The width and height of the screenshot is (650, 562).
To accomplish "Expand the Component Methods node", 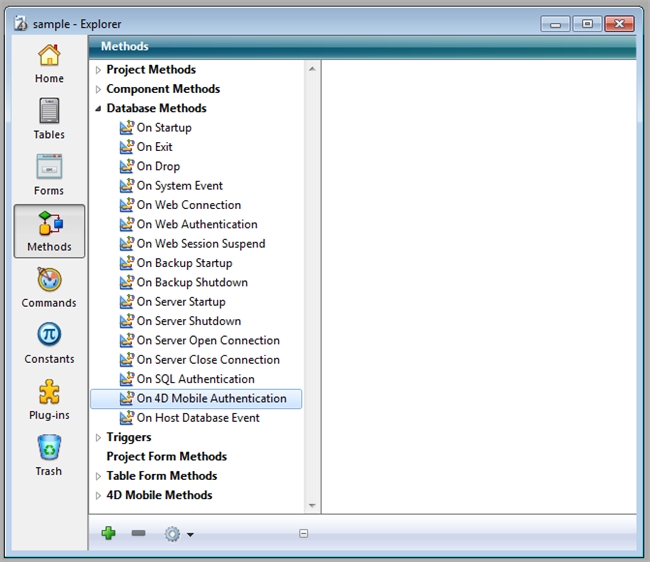I will (x=98, y=89).
